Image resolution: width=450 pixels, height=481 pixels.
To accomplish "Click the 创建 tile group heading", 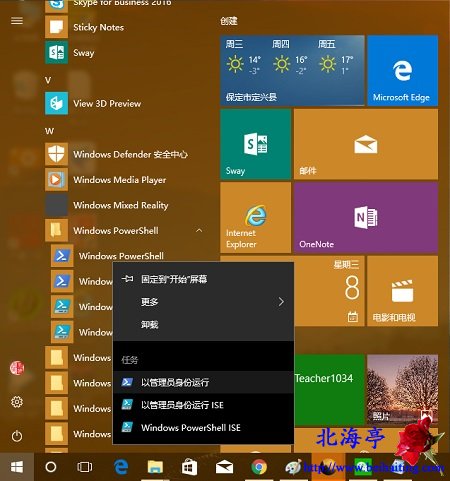I will (x=229, y=21).
